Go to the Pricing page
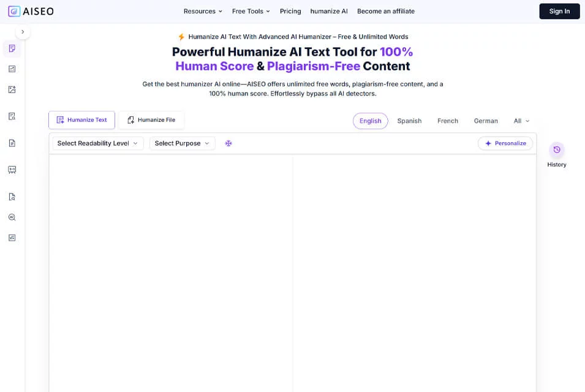Screen dimensions: 585x392 click(290, 11)
